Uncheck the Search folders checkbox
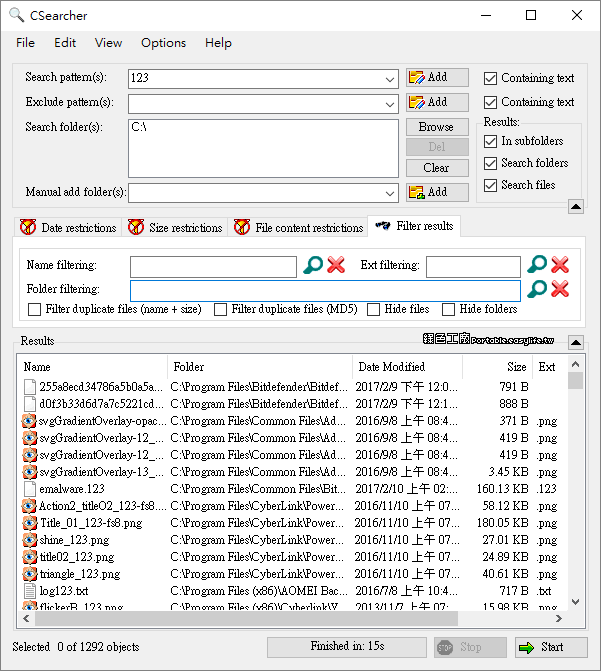Screen dimensions: 601x671 (x=490, y=163)
